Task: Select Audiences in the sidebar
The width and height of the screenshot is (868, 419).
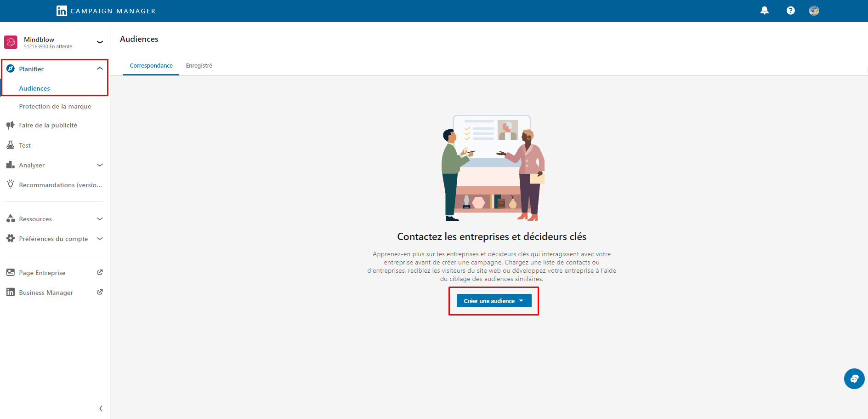Action: point(34,88)
